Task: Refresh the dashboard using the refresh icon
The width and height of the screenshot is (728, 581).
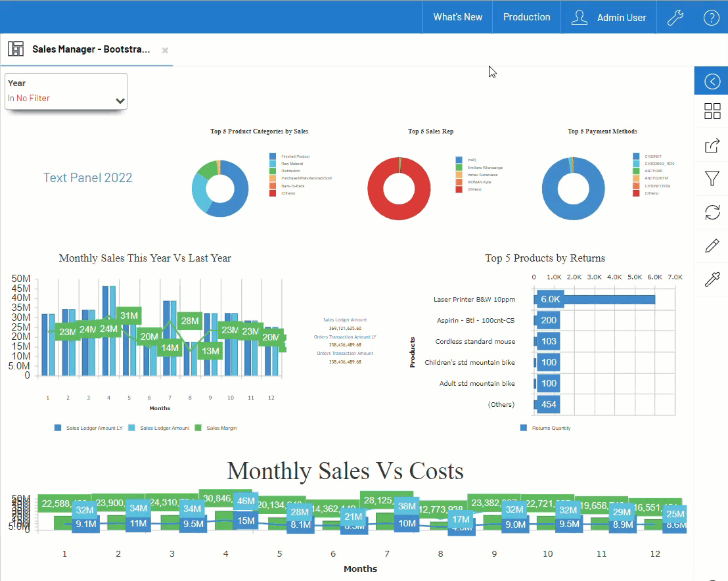Action: [712, 212]
